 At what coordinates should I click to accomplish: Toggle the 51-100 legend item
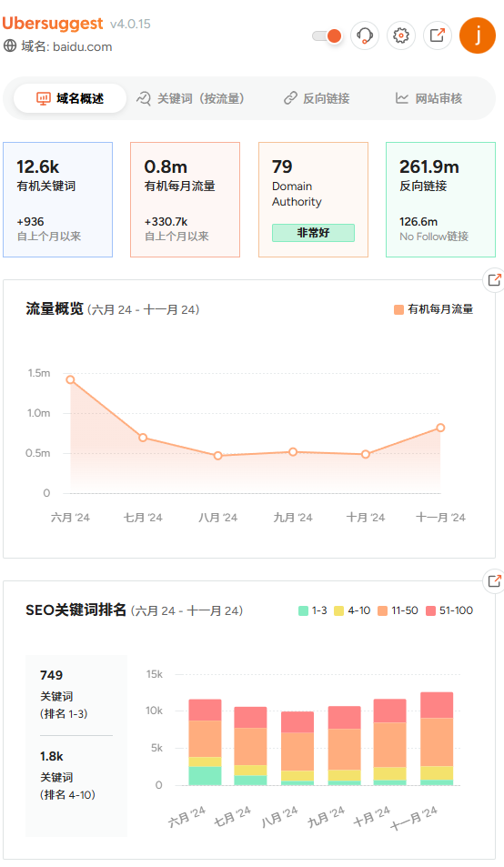pyautogui.click(x=449, y=610)
